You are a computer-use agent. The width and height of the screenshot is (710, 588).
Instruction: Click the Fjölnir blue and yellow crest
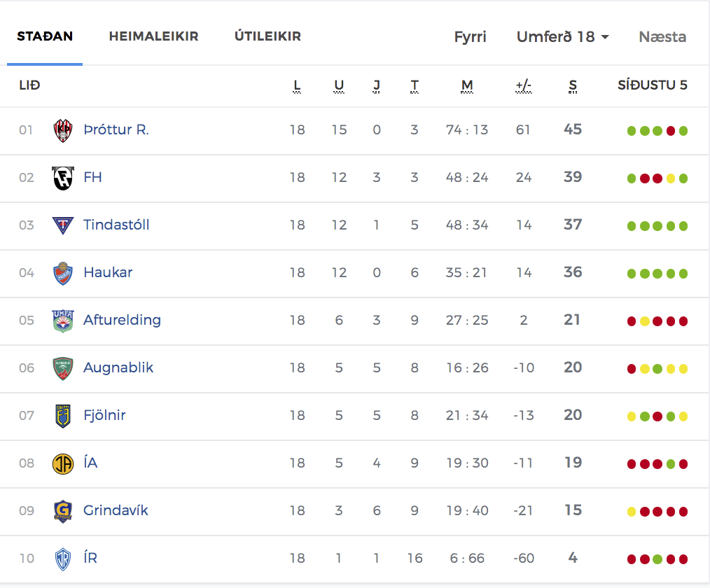[x=63, y=416]
